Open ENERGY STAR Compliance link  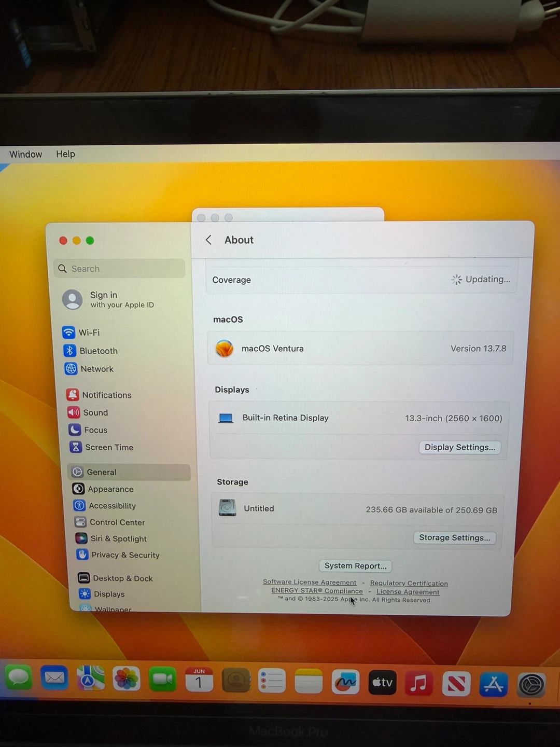(317, 590)
